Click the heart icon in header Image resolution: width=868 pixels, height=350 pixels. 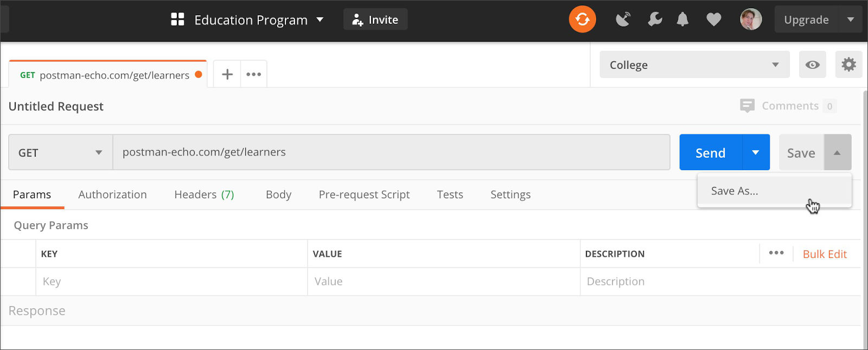(713, 20)
